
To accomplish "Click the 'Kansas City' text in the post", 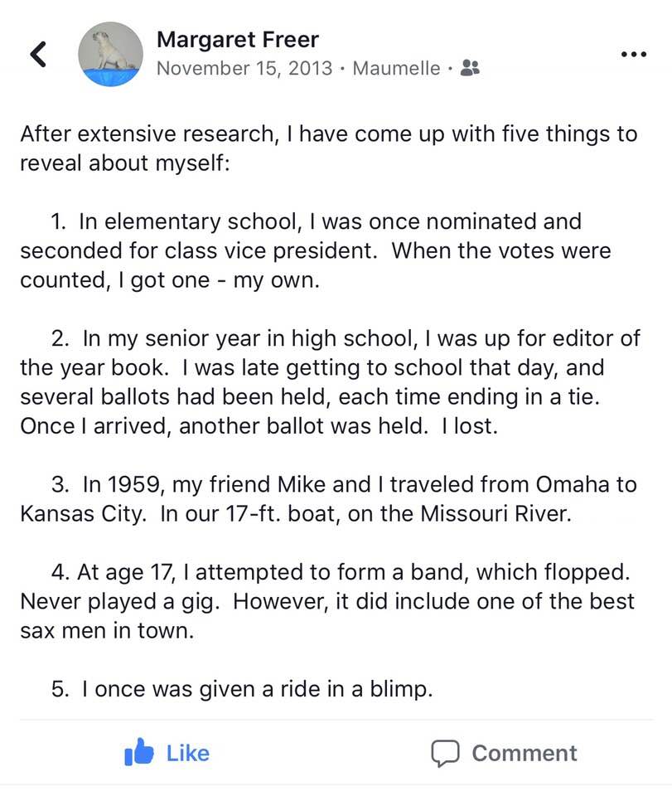I will [x=83, y=514].
